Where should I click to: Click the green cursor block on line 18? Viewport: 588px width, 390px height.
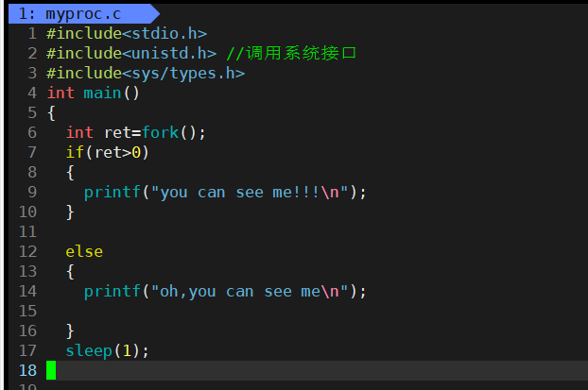tap(51, 370)
